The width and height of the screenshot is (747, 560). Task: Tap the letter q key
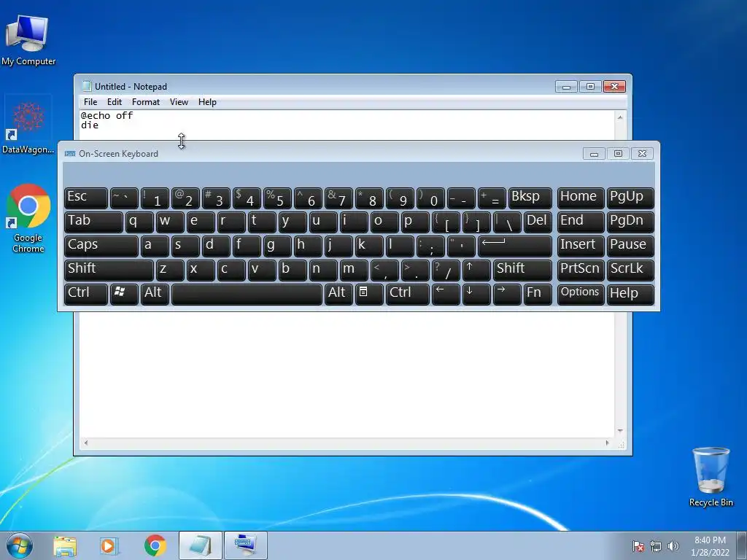pyautogui.click(x=139, y=222)
